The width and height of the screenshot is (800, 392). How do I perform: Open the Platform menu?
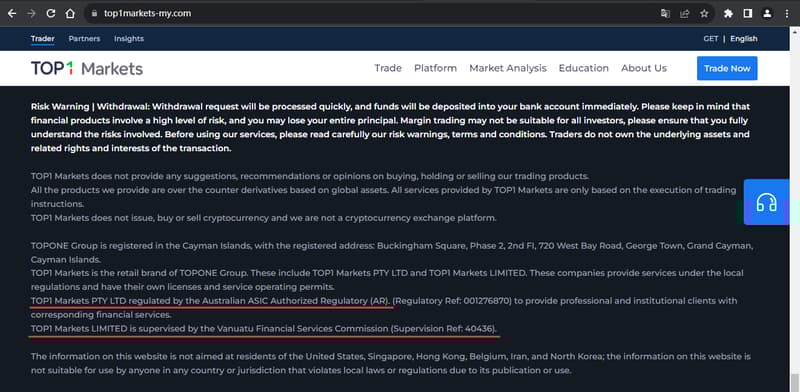tap(435, 68)
